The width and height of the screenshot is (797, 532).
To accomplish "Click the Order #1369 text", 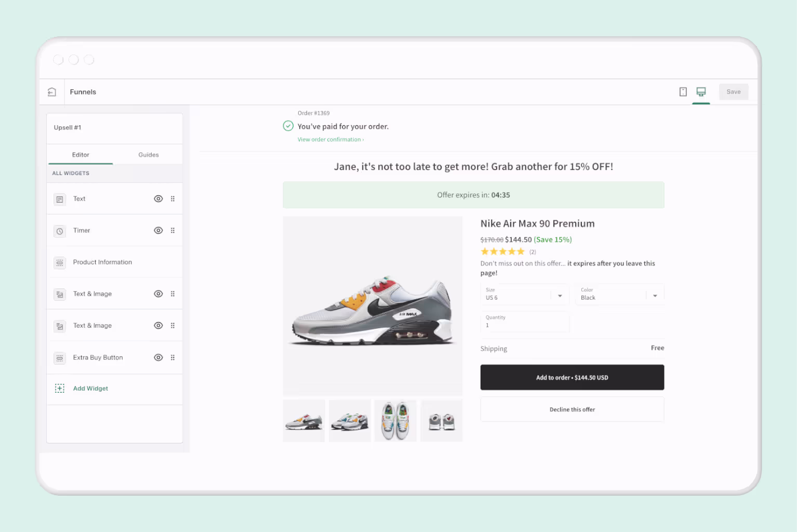I will pos(313,113).
